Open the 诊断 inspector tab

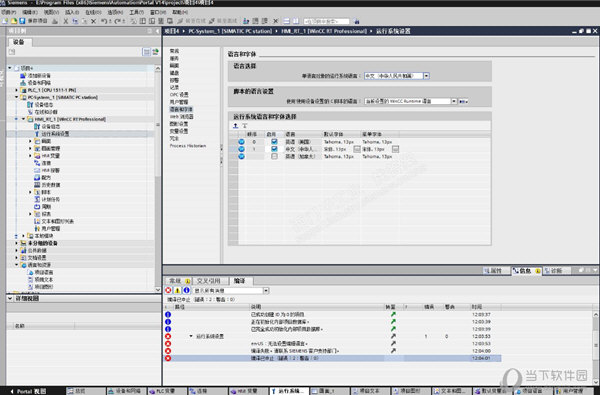tap(557, 271)
